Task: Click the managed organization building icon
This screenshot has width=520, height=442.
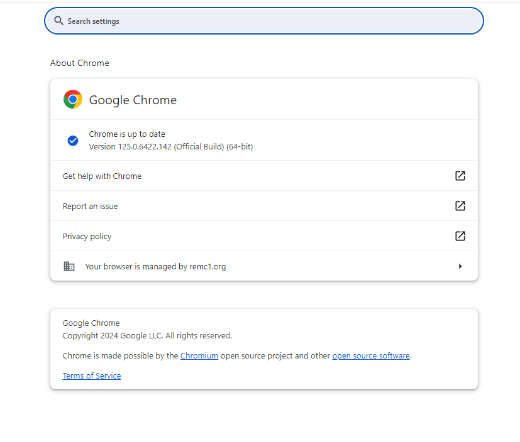Action: click(x=69, y=266)
